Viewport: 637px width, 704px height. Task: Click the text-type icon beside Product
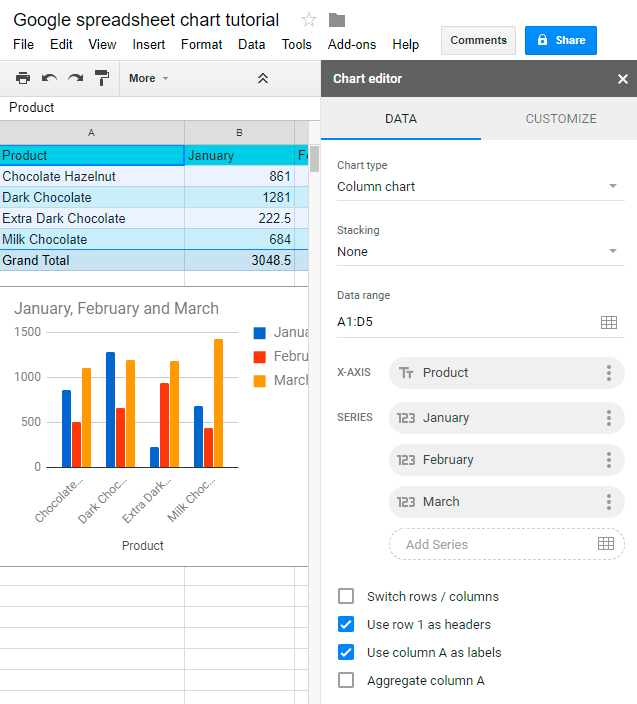click(x=406, y=373)
